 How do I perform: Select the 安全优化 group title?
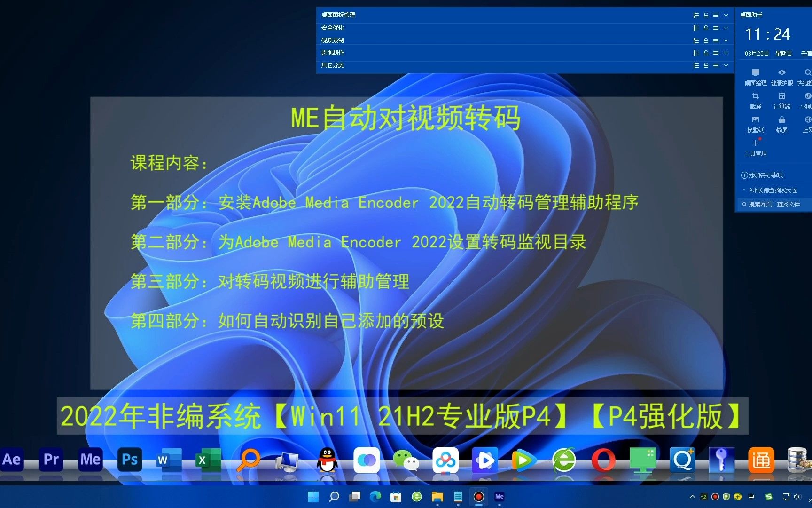coord(332,28)
